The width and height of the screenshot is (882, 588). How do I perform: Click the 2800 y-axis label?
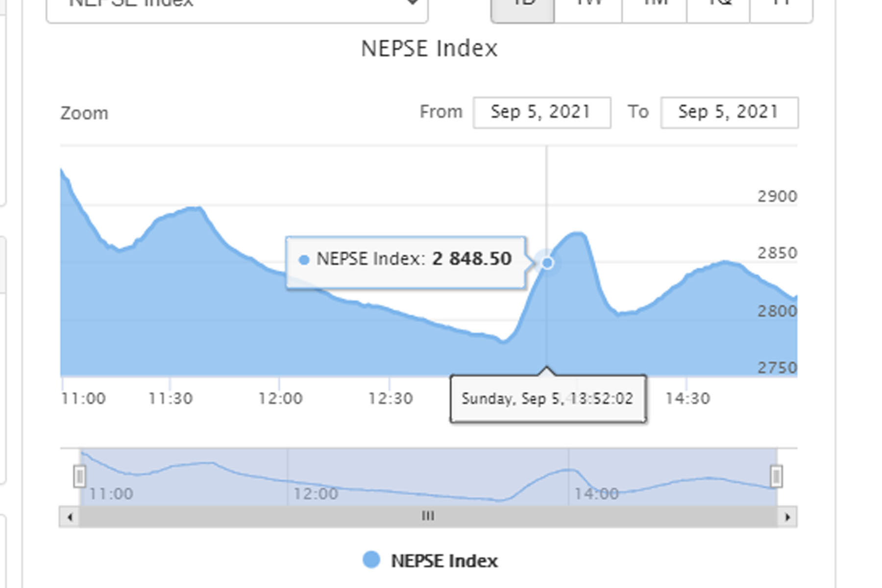[x=777, y=311]
